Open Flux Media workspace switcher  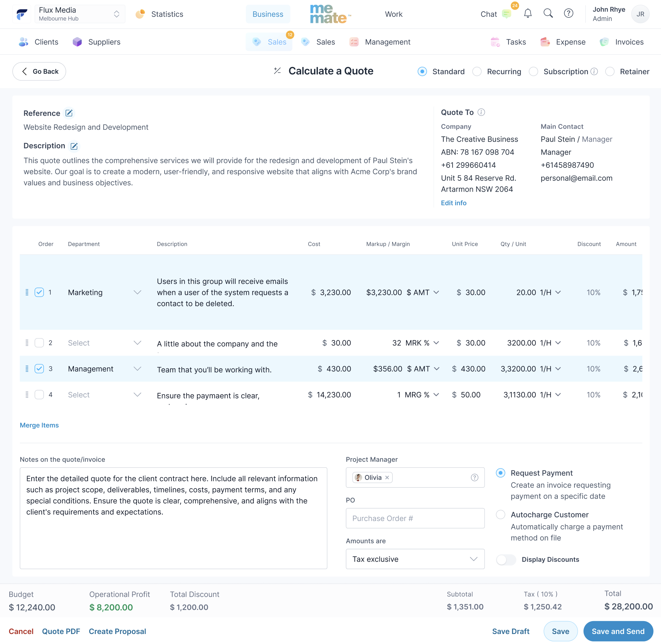[80, 14]
